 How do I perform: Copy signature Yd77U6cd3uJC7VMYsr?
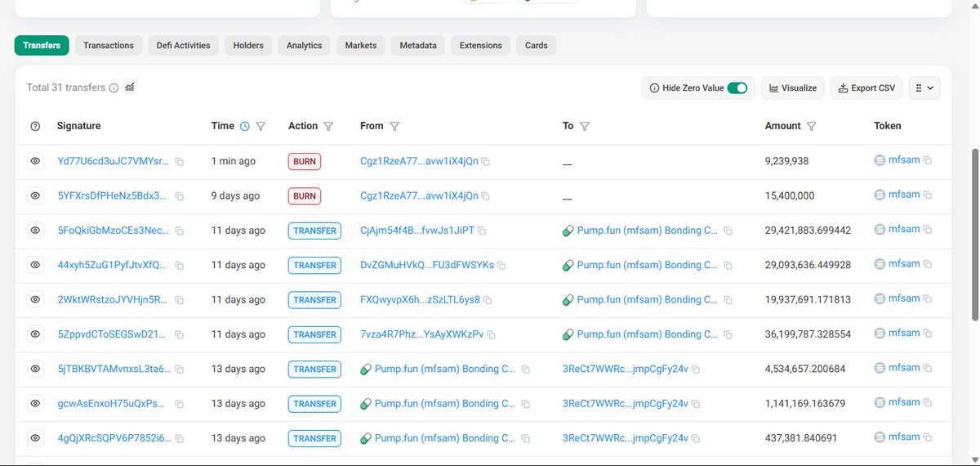[179, 162]
